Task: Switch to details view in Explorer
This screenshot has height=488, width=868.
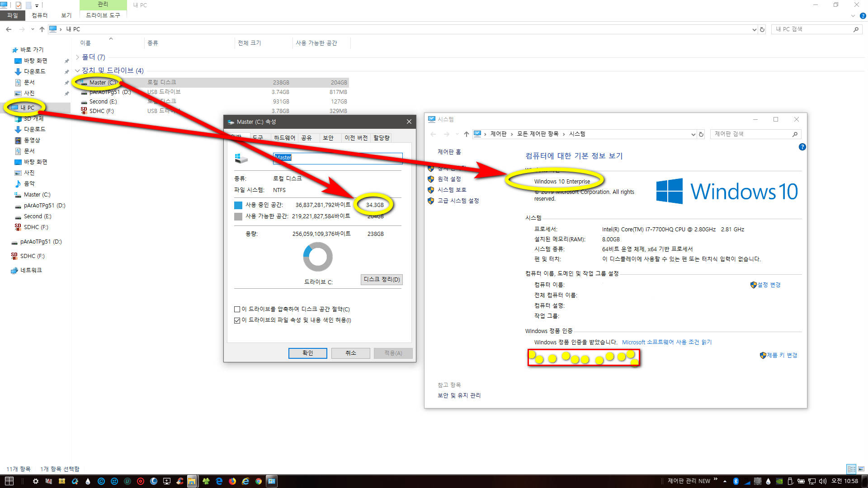Action: [x=851, y=469]
